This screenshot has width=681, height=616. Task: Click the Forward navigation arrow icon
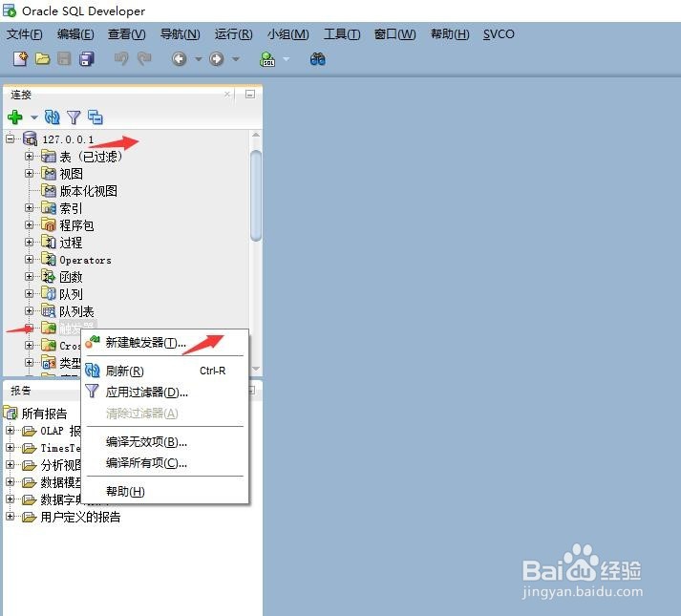pyautogui.click(x=216, y=58)
